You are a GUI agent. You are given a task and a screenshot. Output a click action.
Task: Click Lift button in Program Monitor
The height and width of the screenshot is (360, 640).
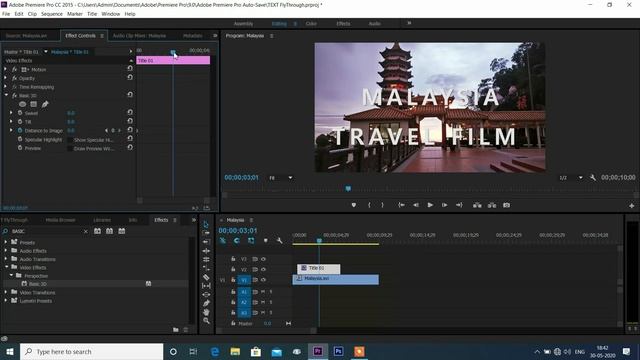477,205
